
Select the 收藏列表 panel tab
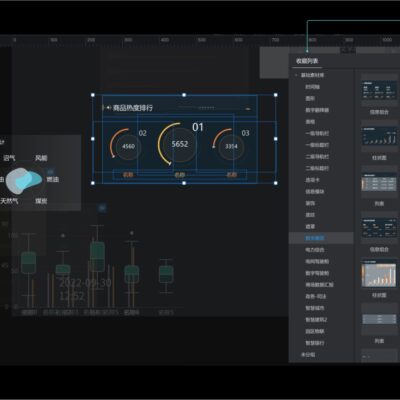307,61
